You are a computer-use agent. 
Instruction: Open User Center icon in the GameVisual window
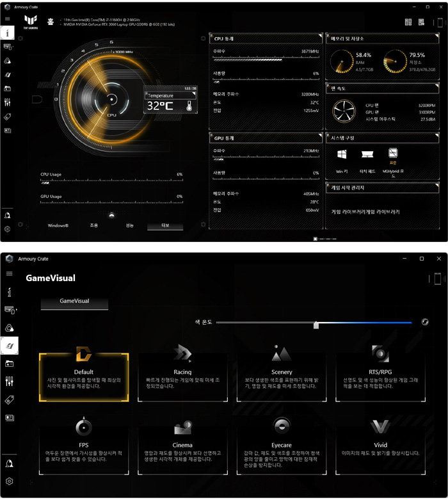(x=9, y=464)
